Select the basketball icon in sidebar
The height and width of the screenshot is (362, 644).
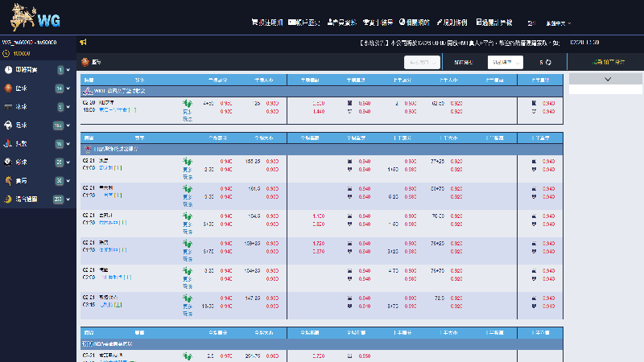point(8,88)
